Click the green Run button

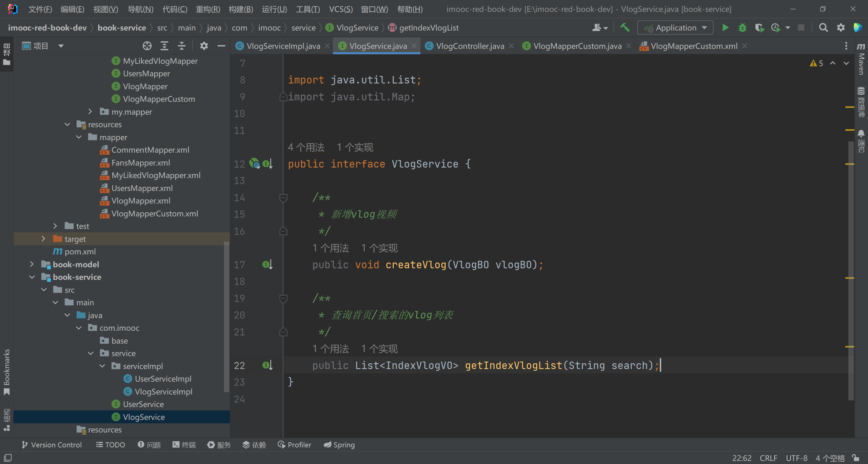pos(725,28)
